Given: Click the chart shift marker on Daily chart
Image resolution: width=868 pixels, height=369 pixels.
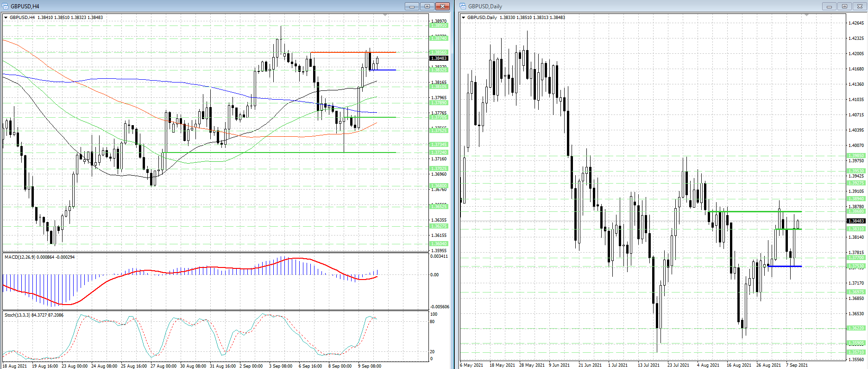Looking at the screenshot, I should (806, 15).
